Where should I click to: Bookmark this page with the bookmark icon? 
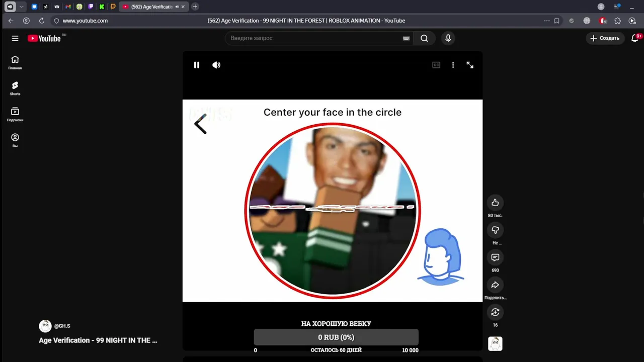[x=557, y=21]
